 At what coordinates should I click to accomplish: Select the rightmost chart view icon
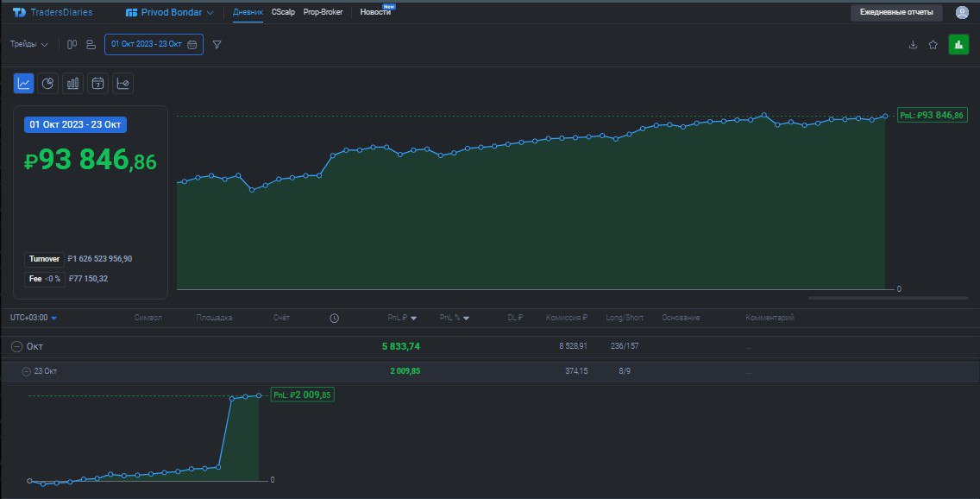coord(121,83)
